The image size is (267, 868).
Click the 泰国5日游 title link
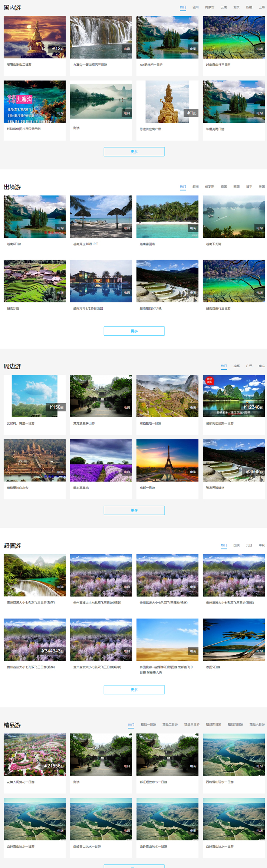pos(213,667)
